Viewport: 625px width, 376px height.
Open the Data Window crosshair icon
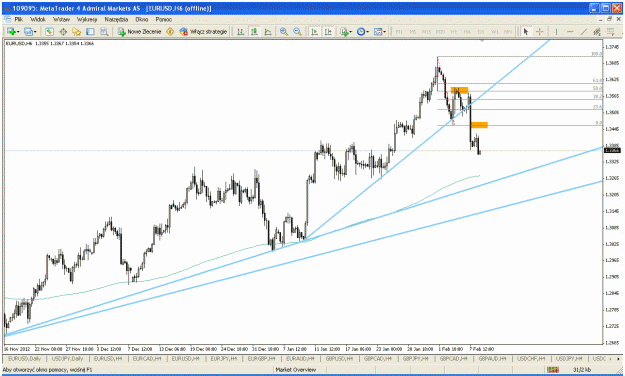(63, 31)
